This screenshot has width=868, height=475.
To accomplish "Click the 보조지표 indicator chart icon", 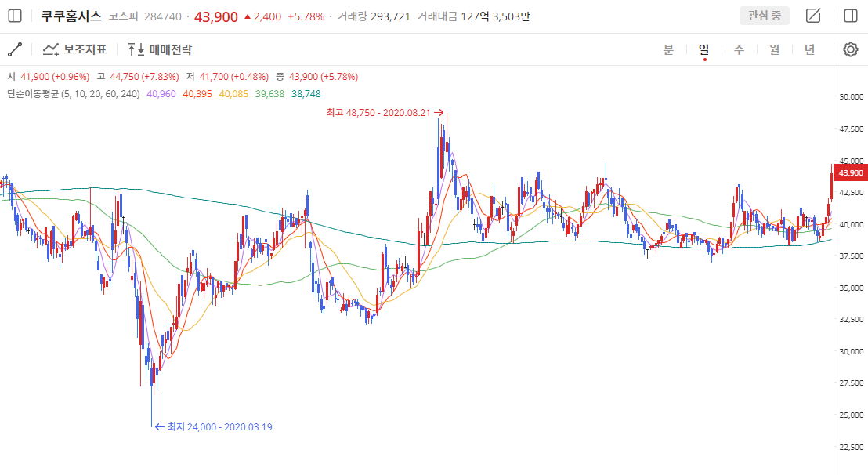I will 51,49.
